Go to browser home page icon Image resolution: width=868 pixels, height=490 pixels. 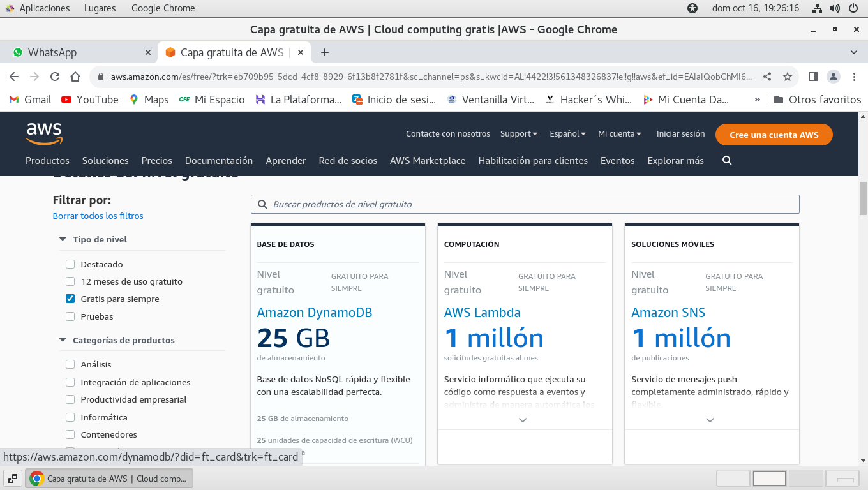(75, 77)
